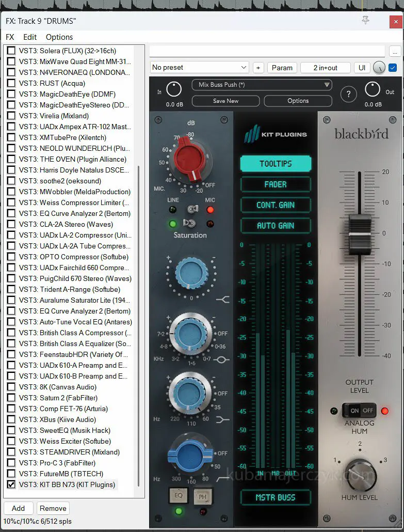Image resolution: width=404 pixels, height=532 pixels.
Task: Open the No preset dropdown
Action: [x=200, y=68]
